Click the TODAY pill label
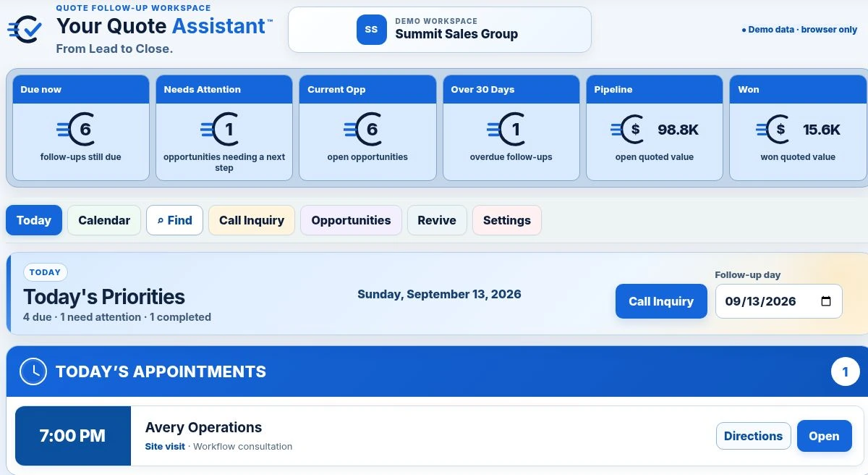Image resolution: width=868 pixels, height=475 pixels. [46, 272]
